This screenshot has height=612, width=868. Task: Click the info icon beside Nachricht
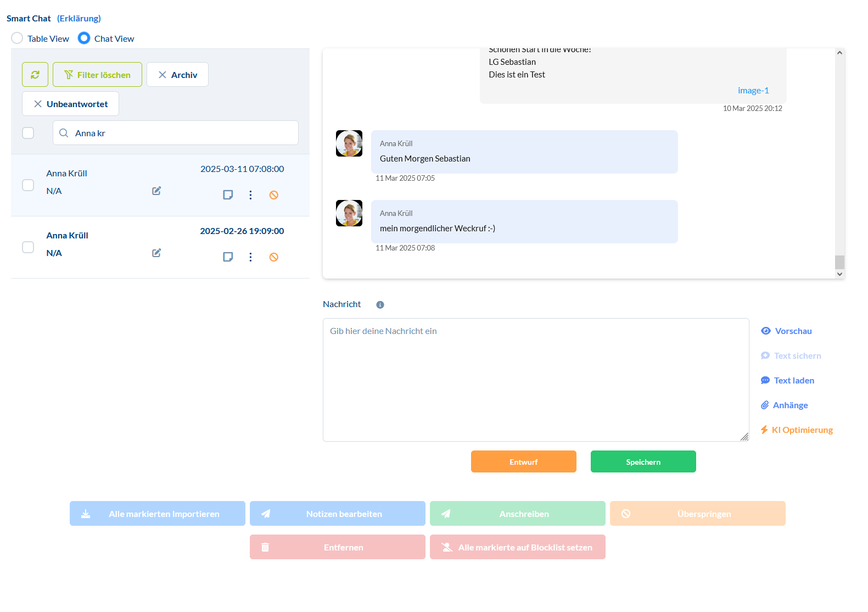pos(380,305)
